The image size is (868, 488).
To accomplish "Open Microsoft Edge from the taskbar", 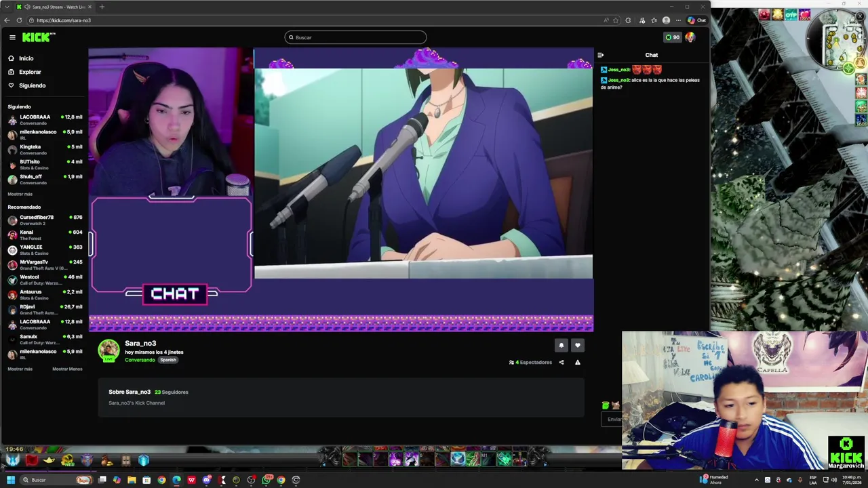I will (176, 480).
